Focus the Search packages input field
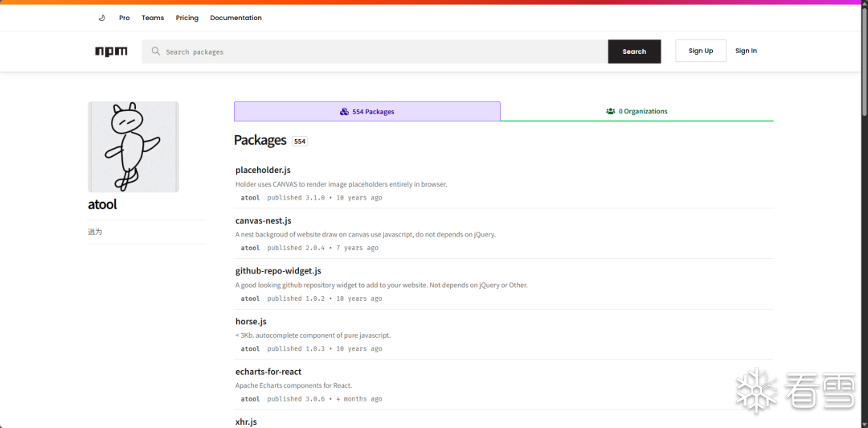Viewport: 868px width, 428px height. (x=375, y=51)
